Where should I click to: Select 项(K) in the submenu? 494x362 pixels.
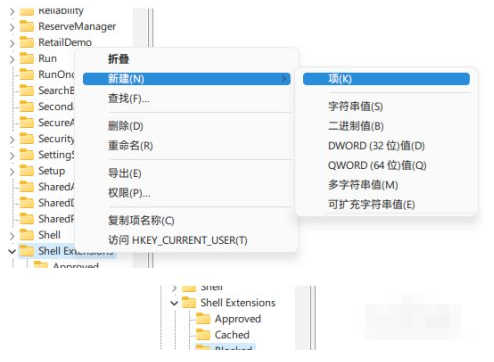(x=386, y=79)
